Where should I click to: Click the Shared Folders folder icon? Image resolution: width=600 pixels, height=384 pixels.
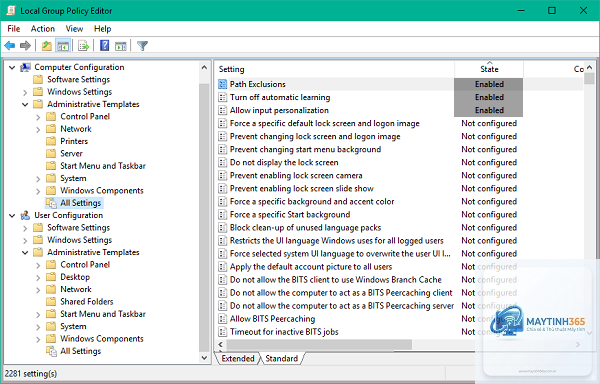click(51, 302)
